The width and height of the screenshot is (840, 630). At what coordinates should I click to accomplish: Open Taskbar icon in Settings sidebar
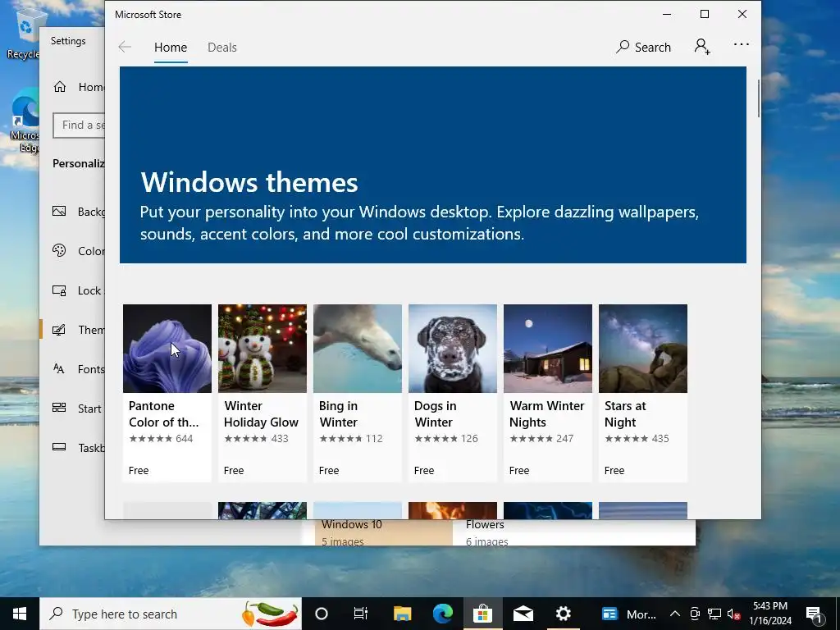[59, 447]
